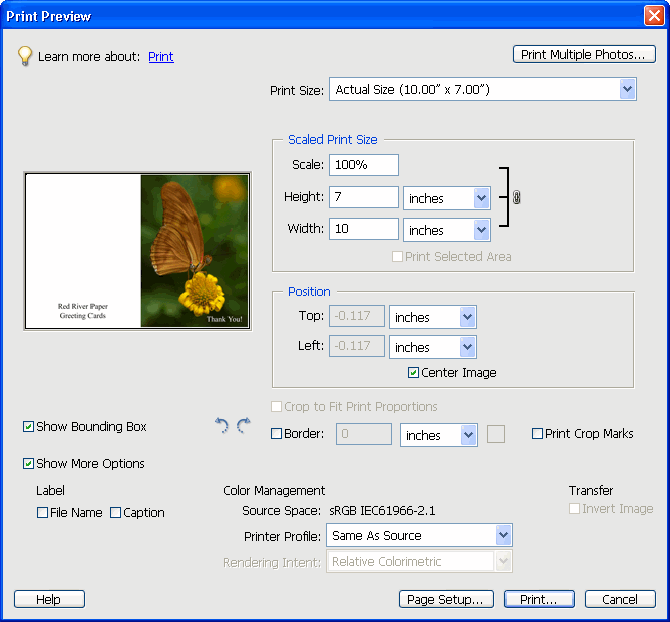Toggle the Show Bounding Box checkbox

[29, 427]
